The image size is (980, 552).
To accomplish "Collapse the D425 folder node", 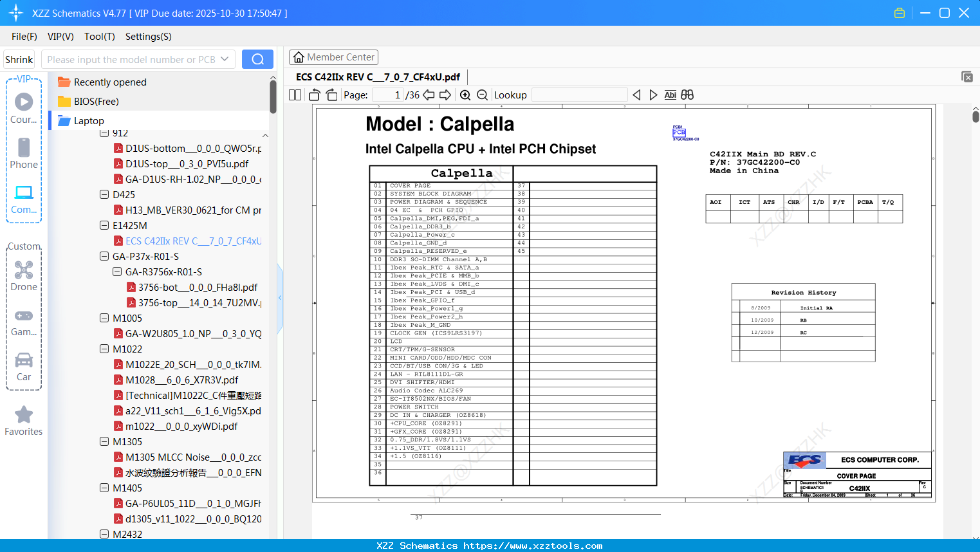I will pyautogui.click(x=104, y=194).
